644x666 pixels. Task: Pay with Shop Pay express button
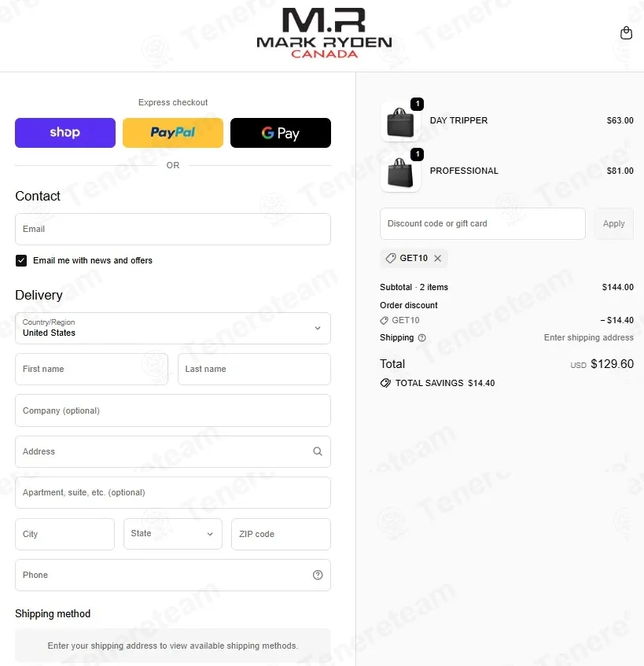click(65, 133)
